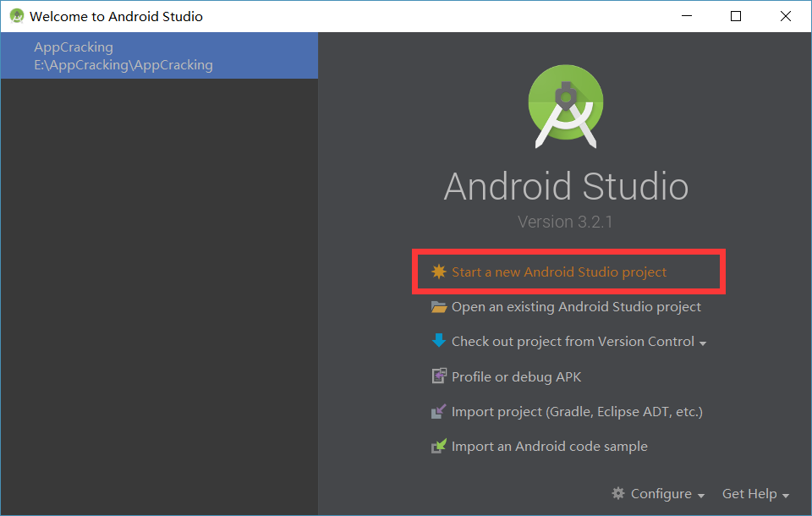Click the green Import code sample icon
The width and height of the screenshot is (812, 516).
438,446
